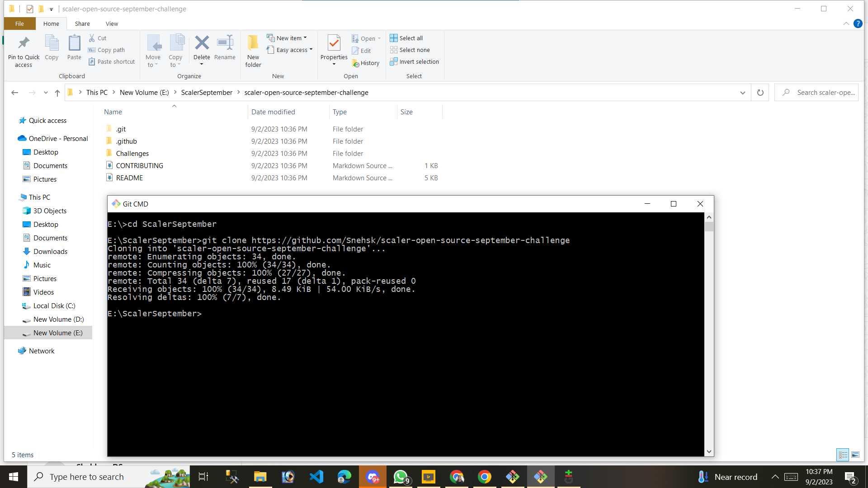Open file History

pos(366,63)
